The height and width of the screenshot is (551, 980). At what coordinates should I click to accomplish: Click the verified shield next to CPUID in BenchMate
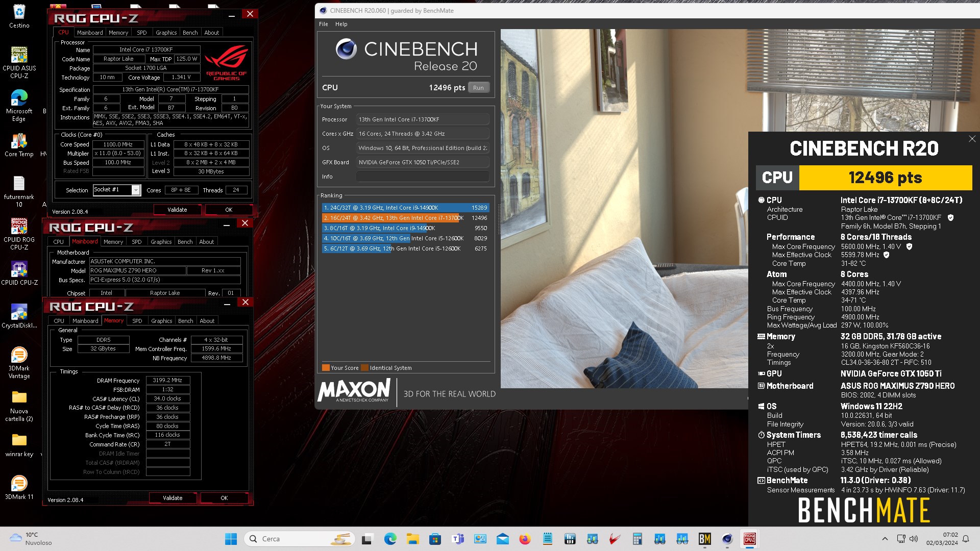[950, 217]
